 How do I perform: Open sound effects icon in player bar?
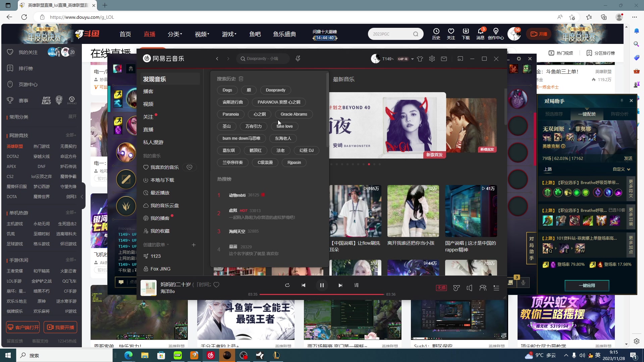click(x=456, y=288)
